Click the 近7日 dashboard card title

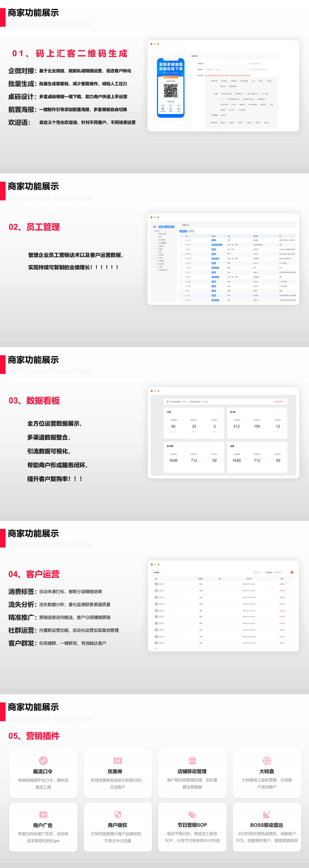(x=233, y=412)
